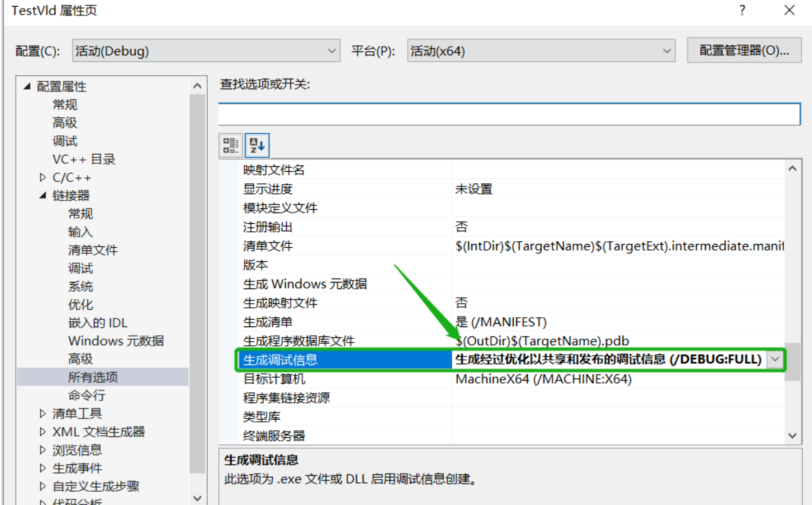812x505 pixels.
Task: Open 配置管理器(O) with its button
Action: (x=744, y=50)
